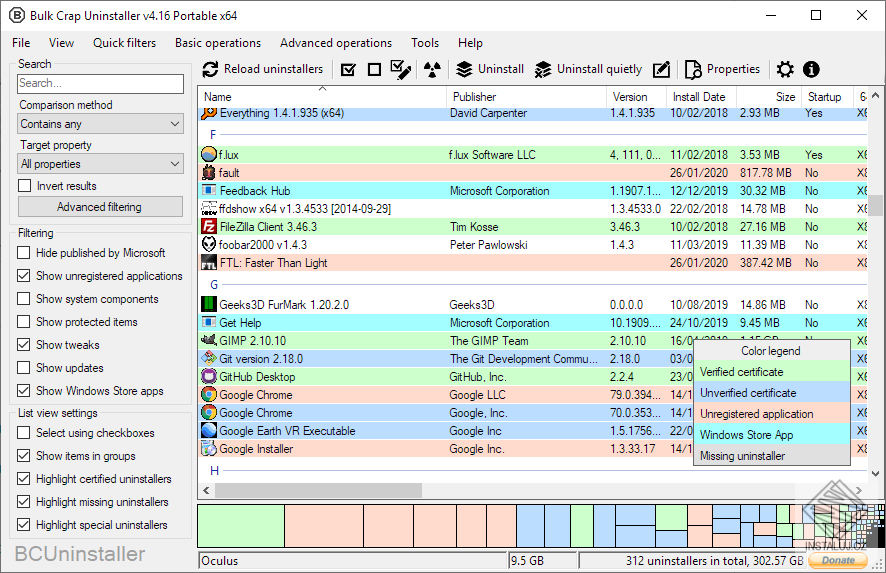Sort list by Publisher column header

(x=526, y=97)
